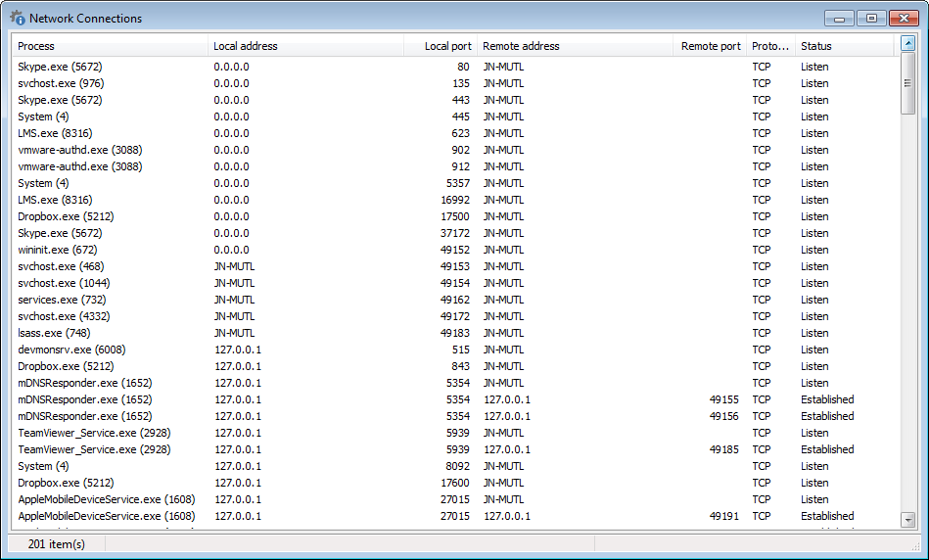Sort by the Local port column header
Viewport: 929px width, 560px height.
click(441, 46)
